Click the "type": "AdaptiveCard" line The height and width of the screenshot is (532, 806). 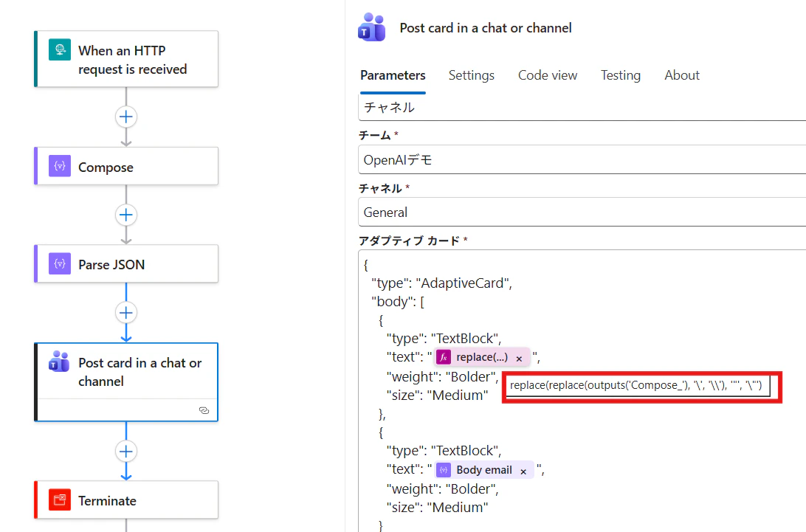pyautogui.click(x=441, y=283)
